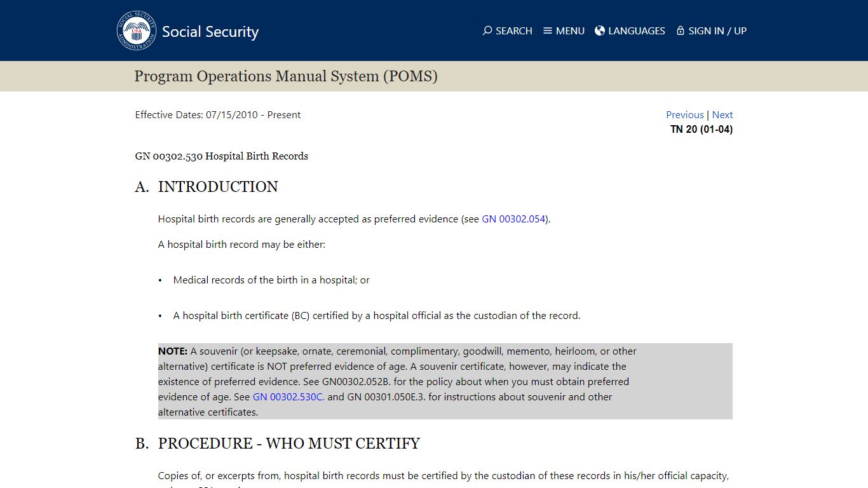Go to the Next POMS section

click(x=722, y=115)
